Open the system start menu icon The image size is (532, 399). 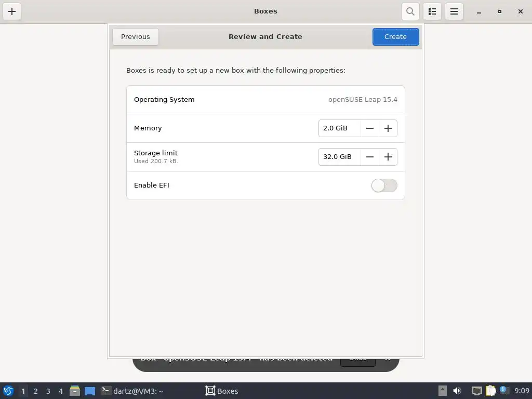(x=8, y=391)
